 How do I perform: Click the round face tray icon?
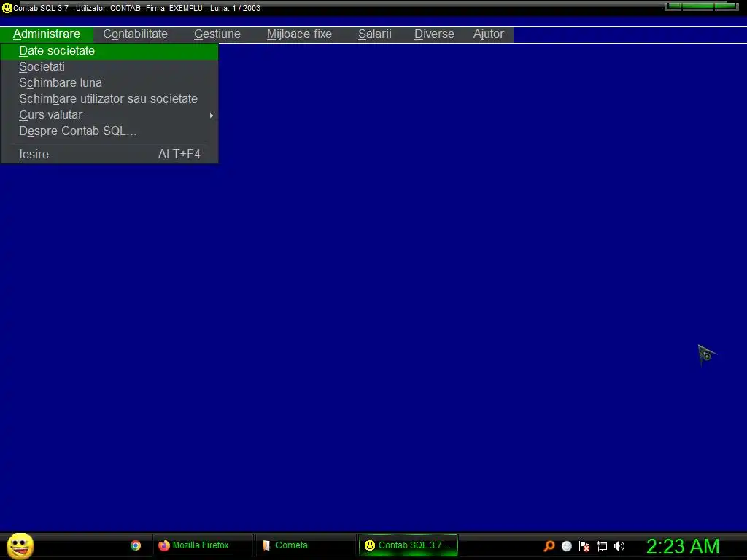566,546
